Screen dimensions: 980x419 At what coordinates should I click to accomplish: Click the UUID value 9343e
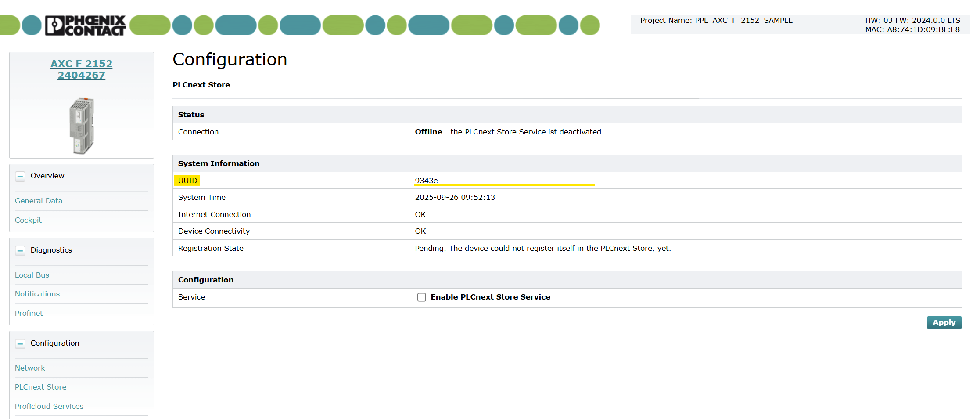426,181
